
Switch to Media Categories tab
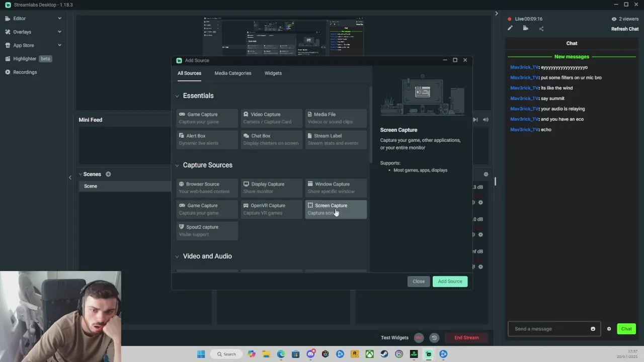pyautogui.click(x=233, y=73)
